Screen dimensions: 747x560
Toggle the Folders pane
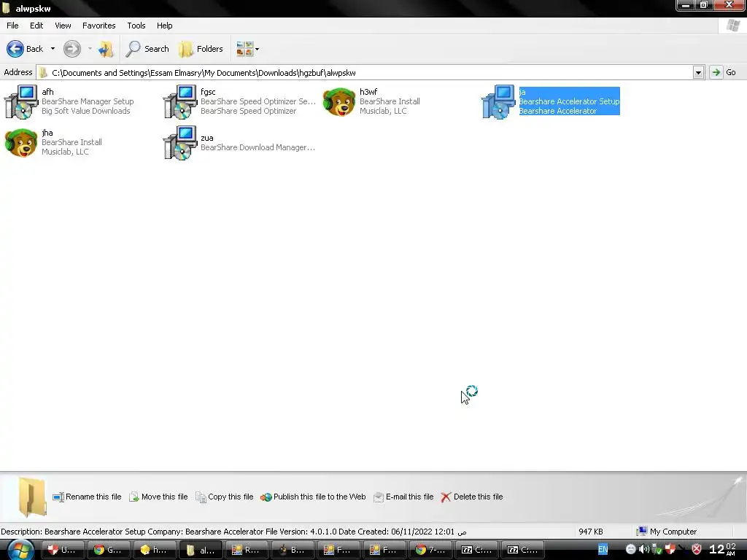click(201, 49)
